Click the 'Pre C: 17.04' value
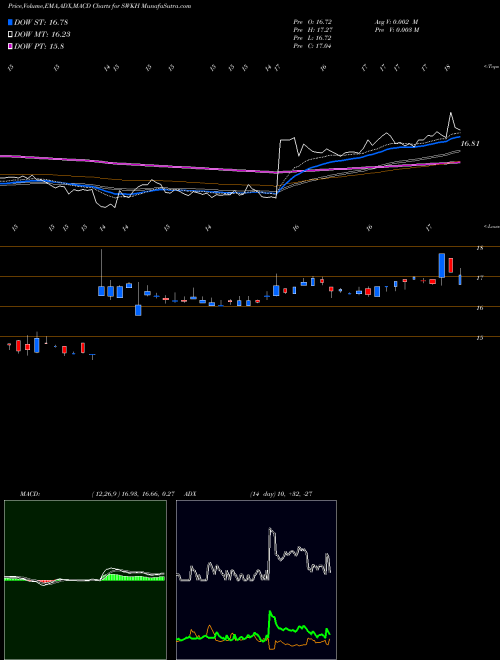The image size is (500, 660). (x=312, y=46)
